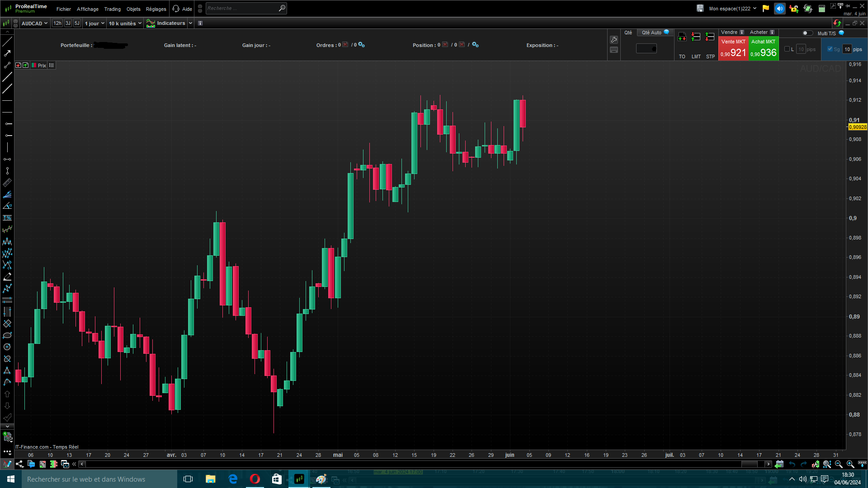Enable the L pips checkbox
The height and width of the screenshot is (488, 868).
point(787,49)
